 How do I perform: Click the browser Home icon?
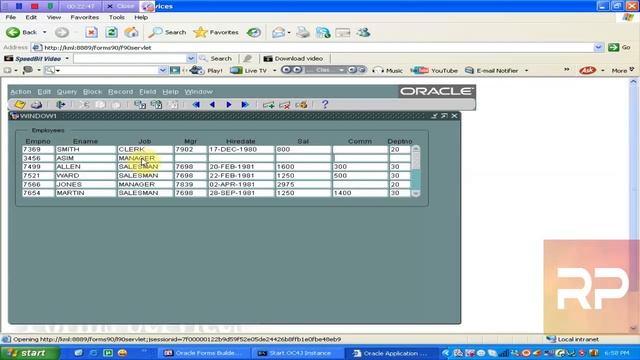pyautogui.click(x=131, y=32)
